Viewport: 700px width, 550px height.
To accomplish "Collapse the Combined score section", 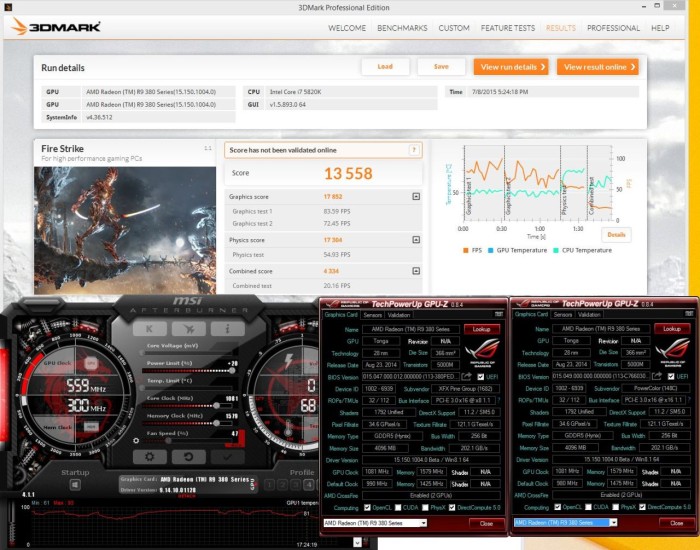I will [416, 271].
